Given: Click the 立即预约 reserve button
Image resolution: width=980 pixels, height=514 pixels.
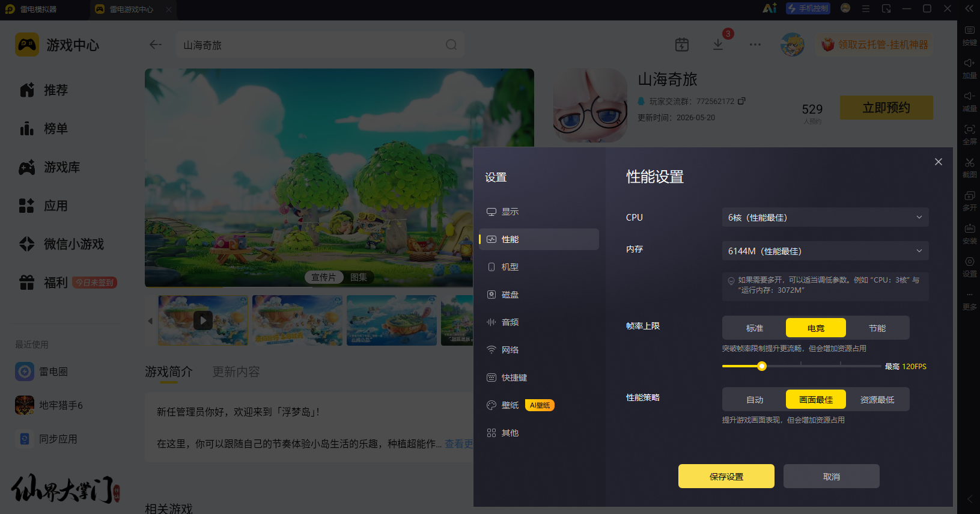Looking at the screenshot, I should click(x=886, y=108).
